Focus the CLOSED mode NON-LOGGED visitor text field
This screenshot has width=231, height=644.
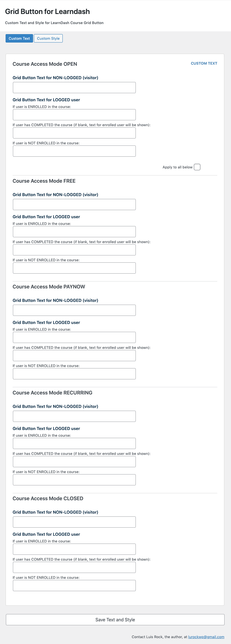pyautogui.click(x=74, y=522)
